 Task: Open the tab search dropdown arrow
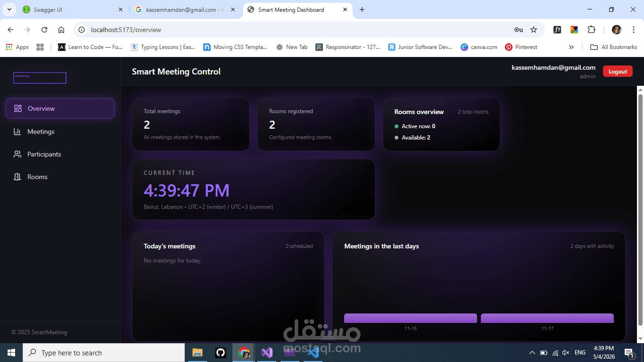click(9, 9)
